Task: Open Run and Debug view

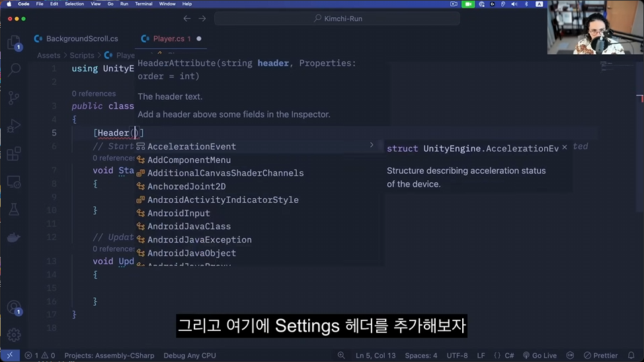Action: coord(14,126)
